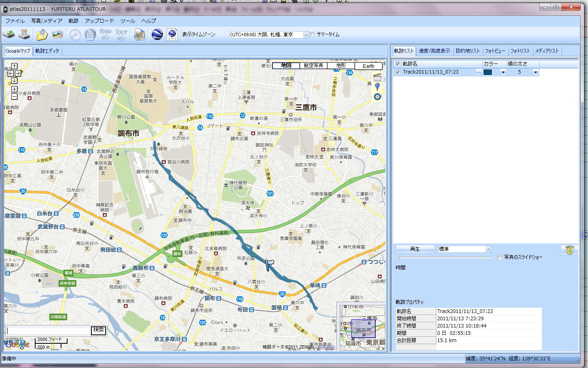Click the grayed disk save toolbar icon
This screenshot has width=588, height=368.
90,35
